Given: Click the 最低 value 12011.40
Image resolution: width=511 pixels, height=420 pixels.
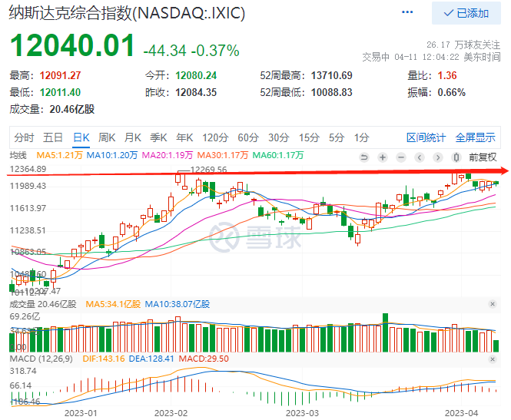Looking at the screenshot, I should pyautogui.click(x=60, y=92).
